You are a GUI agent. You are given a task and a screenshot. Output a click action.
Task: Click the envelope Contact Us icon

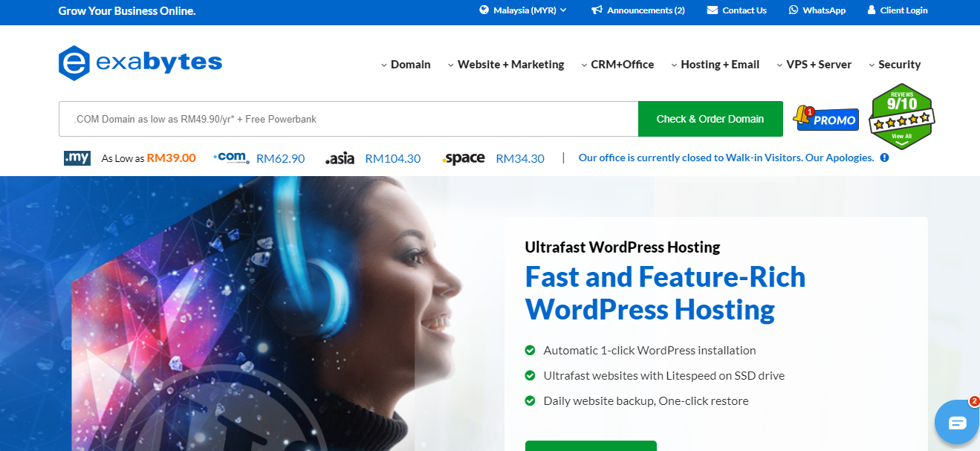pyautogui.click(x=713, y=10)
